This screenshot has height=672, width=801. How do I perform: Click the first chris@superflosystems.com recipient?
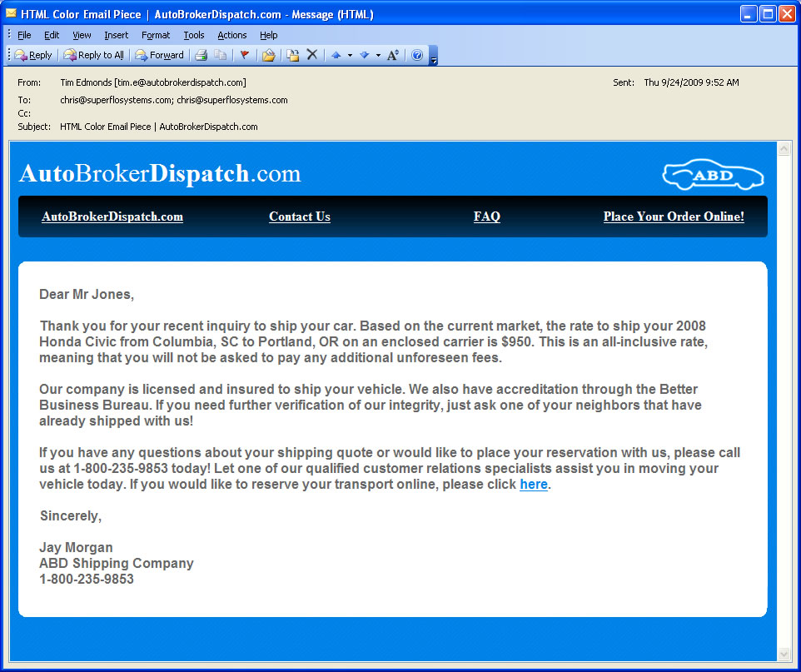(x=116, y=100)
